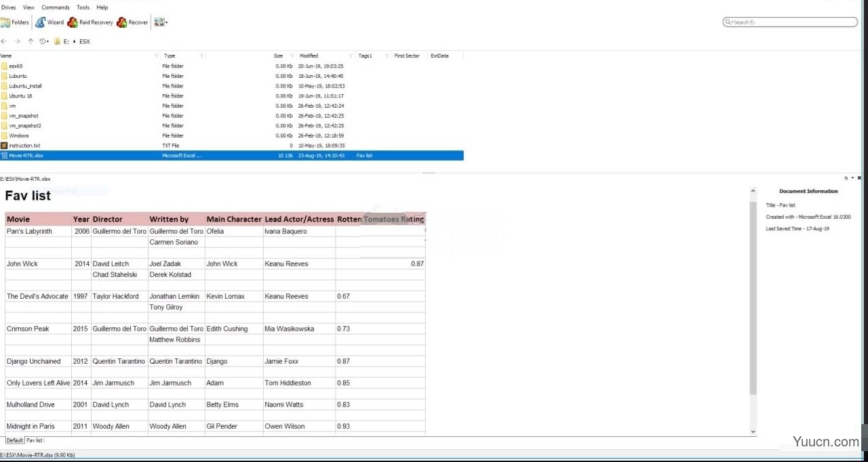Click the Naomi Watts cell

pyautogui.click(x=299, y=404)
